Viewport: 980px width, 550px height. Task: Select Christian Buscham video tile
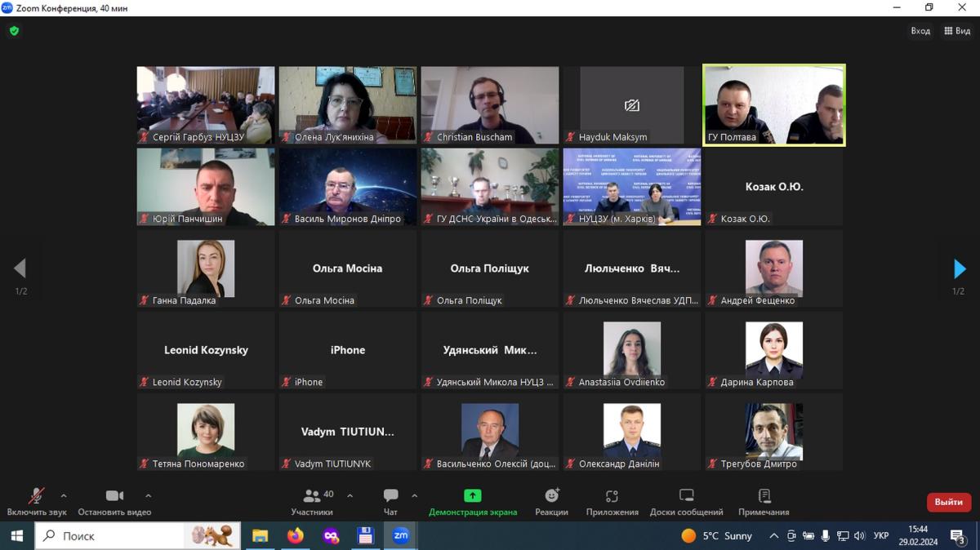click(490, 105)
